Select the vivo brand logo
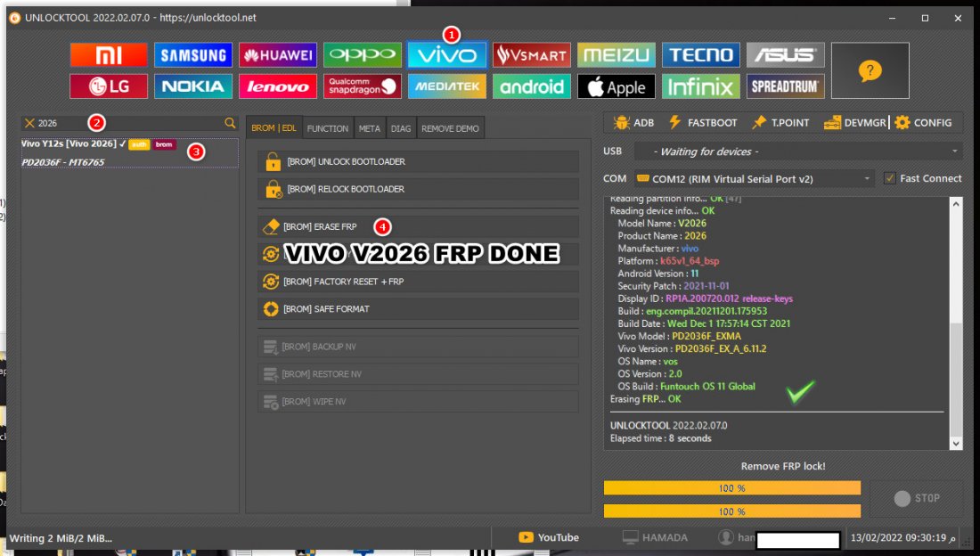 [x=447, y=55]
